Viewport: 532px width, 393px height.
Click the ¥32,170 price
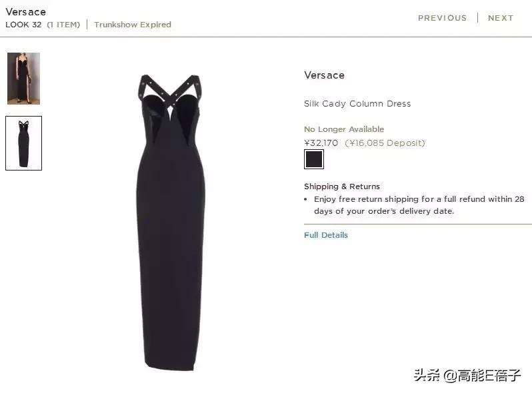coord(321,143)
